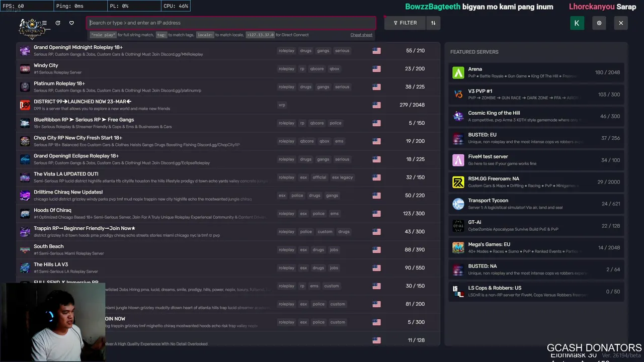Select 'ems' tag on Hoods Of Chiraq
Image resolution: width=644 pixels, height=362 pixels.
point(335,214)
